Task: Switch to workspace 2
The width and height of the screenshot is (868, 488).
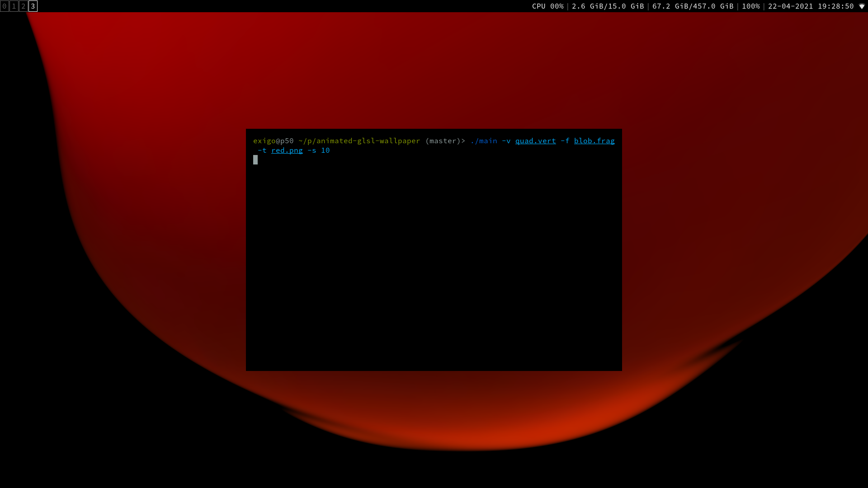Action: click(23, 6)
